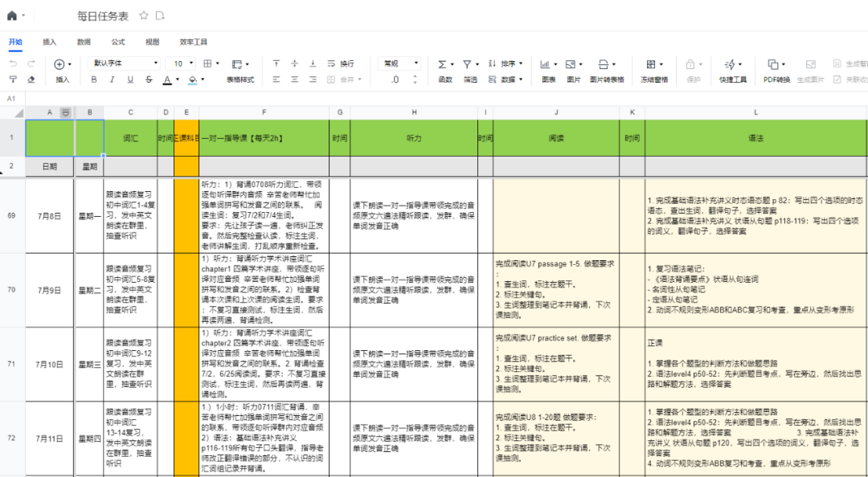Toggle strikethrough formatting
The image size is (868, 477).
tap(149, 79)
